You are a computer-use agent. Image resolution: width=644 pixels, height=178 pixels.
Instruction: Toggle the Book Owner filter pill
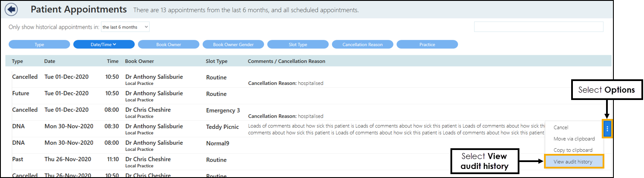point(169,44)
